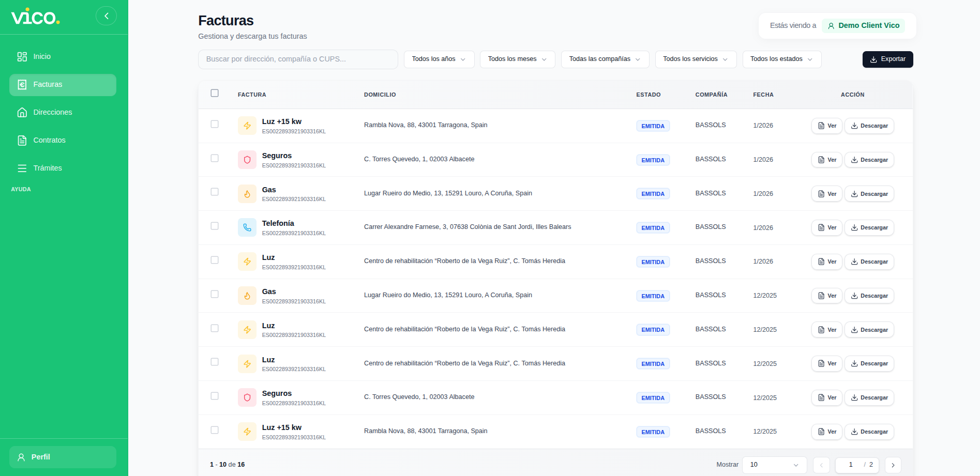Tick the checkbox for Telefonía invoice row
The width and height of the screenshot is (980, 476).
(x=215, y=226)
